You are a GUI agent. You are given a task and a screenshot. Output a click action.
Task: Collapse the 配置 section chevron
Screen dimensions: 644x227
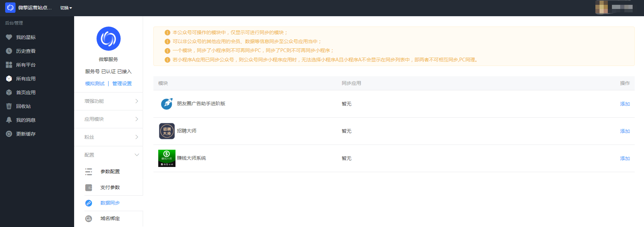[x=137, y=155]
